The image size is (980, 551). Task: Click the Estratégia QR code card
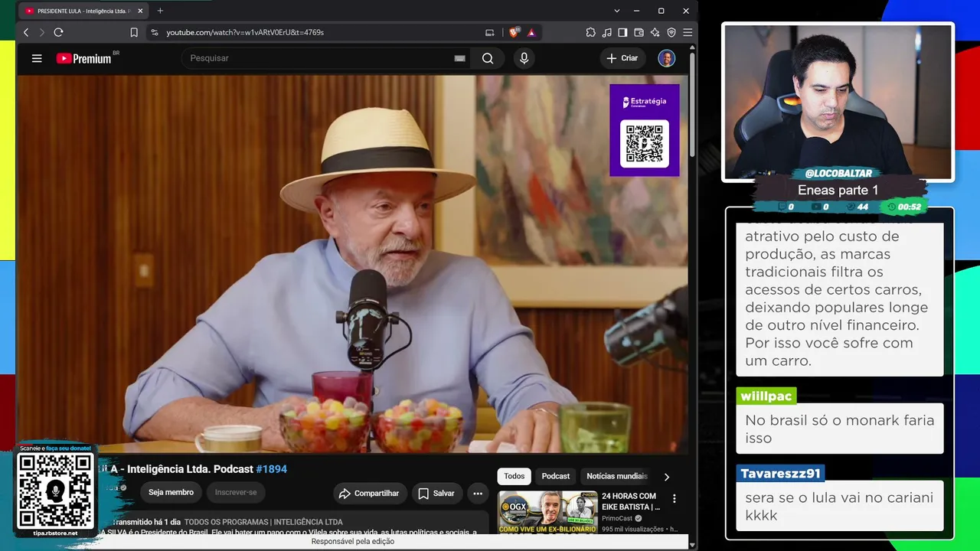pos(645,130)
